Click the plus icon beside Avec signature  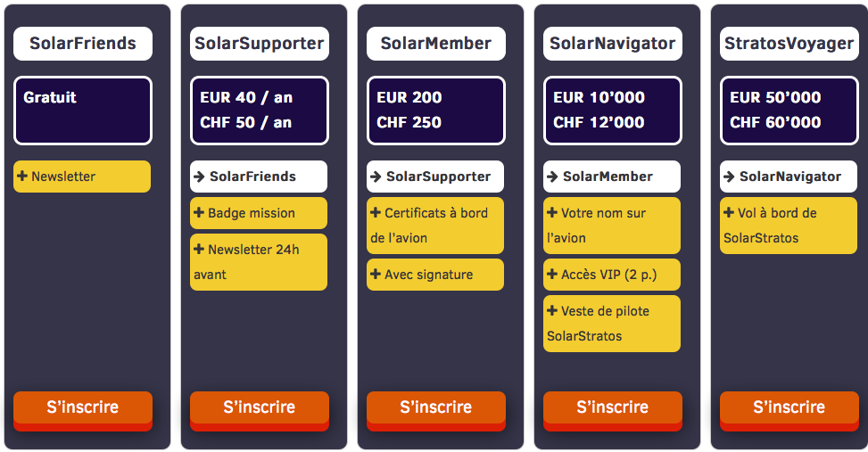tap(376, 274)
